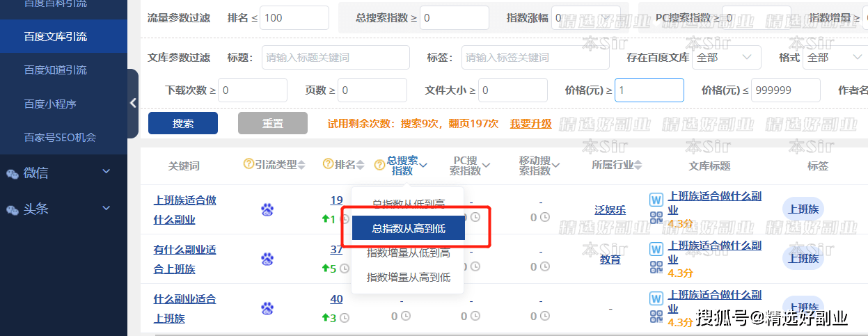Open QR code icon in rank 19 row
Viewport: 868px width, 336px height.
(656, 218)
